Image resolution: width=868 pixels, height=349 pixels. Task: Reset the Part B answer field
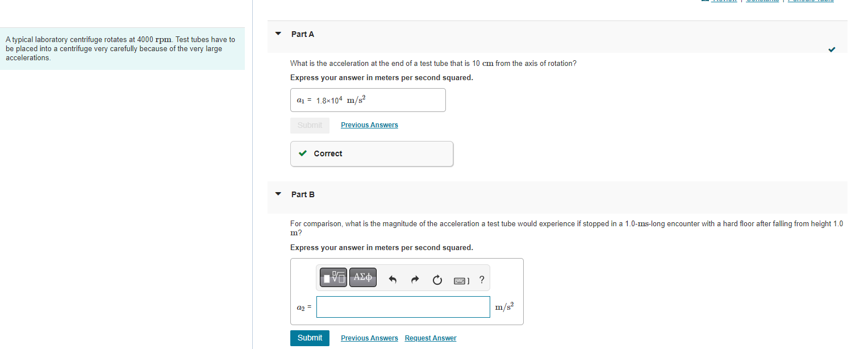click(x=437, y=278)
